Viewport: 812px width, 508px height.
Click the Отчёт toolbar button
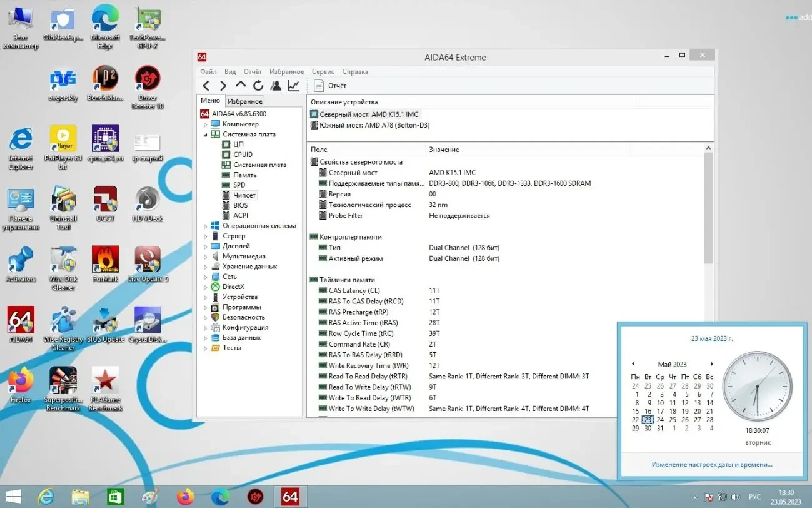(330, 86)
